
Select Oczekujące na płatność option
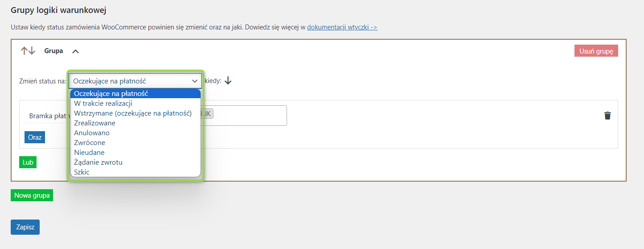click(135, 94)
